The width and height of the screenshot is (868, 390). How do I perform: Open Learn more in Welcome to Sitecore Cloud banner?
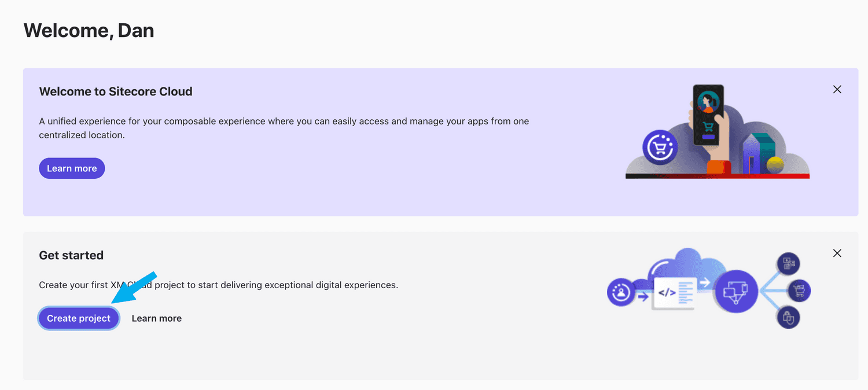point(72,168)
